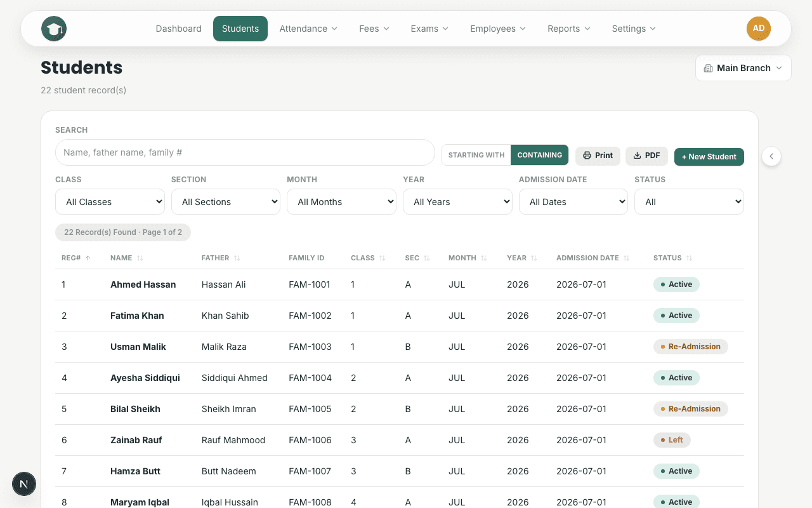Click Re-Admission status badge for Bilal Sheikh
The image size is (812, 508).
(x=690, y=409)
